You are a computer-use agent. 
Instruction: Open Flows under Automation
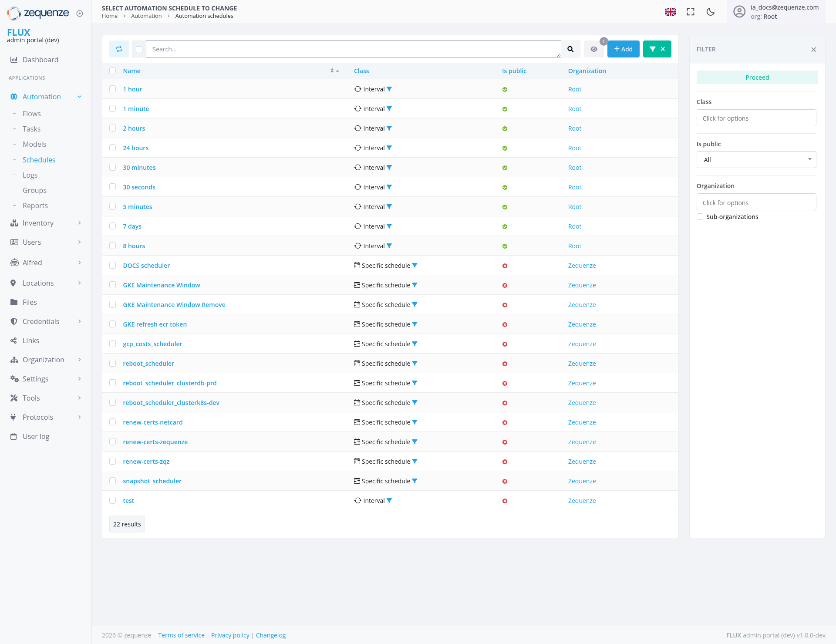pyautogui.click(x=31, y=114)
